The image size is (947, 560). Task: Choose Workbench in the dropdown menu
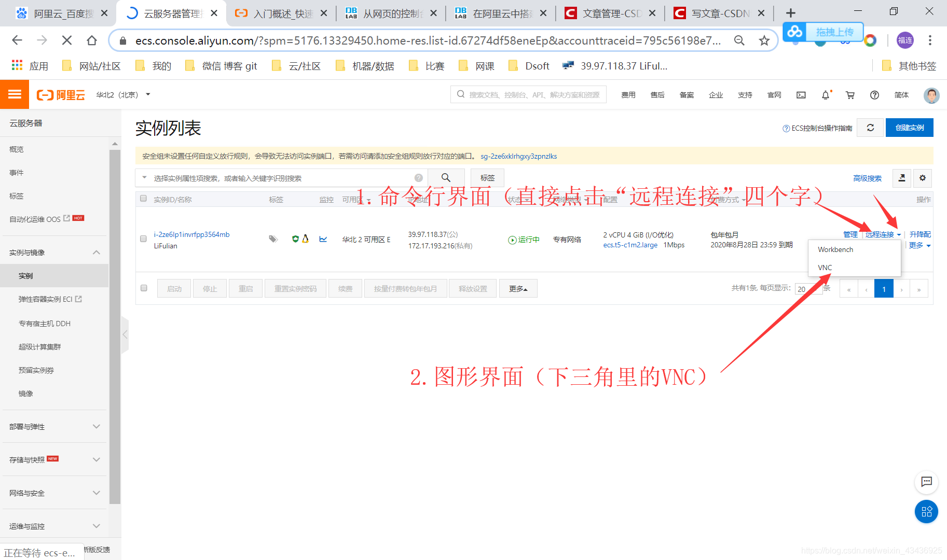(835, 249)
